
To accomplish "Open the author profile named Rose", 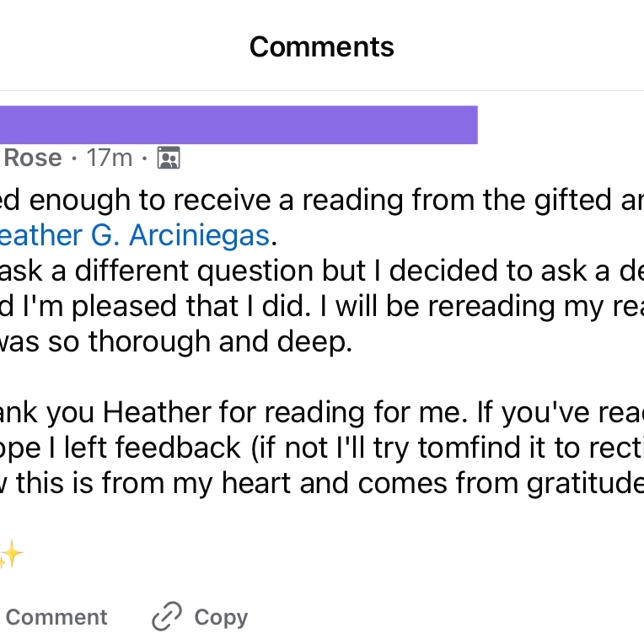I will coord(33,158).
